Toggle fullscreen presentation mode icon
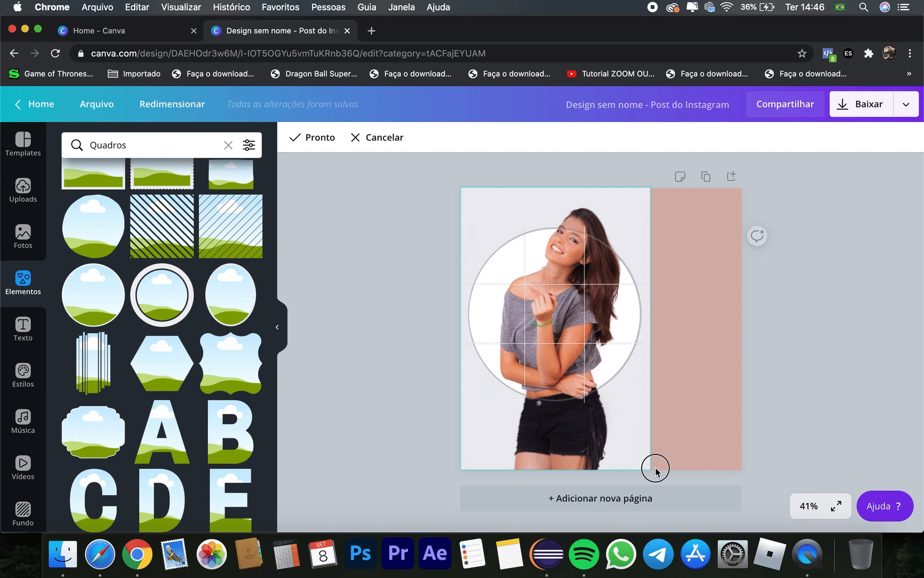Viewport: 924px width, 578px height. 836,506
